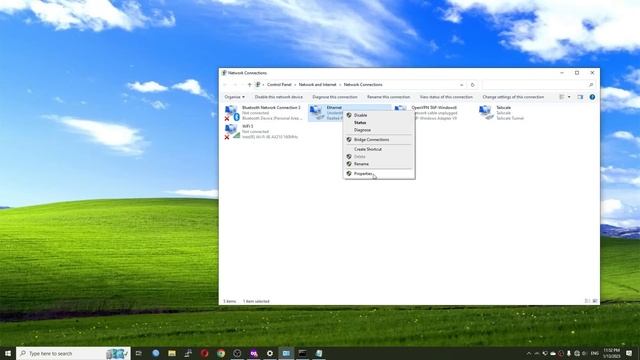
Task: Toggle the preview pane icon
Action: pyautogui.click(x=580, y=97)
